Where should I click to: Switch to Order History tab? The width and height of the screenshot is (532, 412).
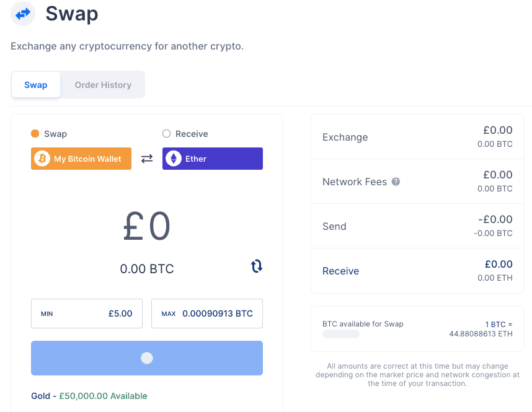pos(103,85)
